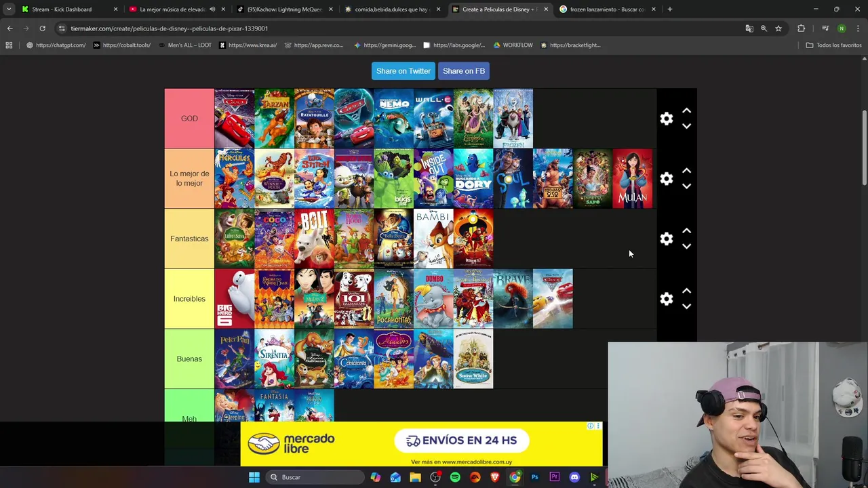Click the Share on FB button
Viewport: 868px width, 488px height.
coord(464,71)
